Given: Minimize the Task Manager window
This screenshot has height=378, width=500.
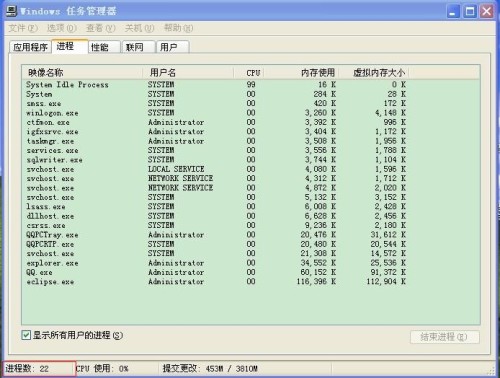Looking at the screenshot, I should click(x=453, y=12).
